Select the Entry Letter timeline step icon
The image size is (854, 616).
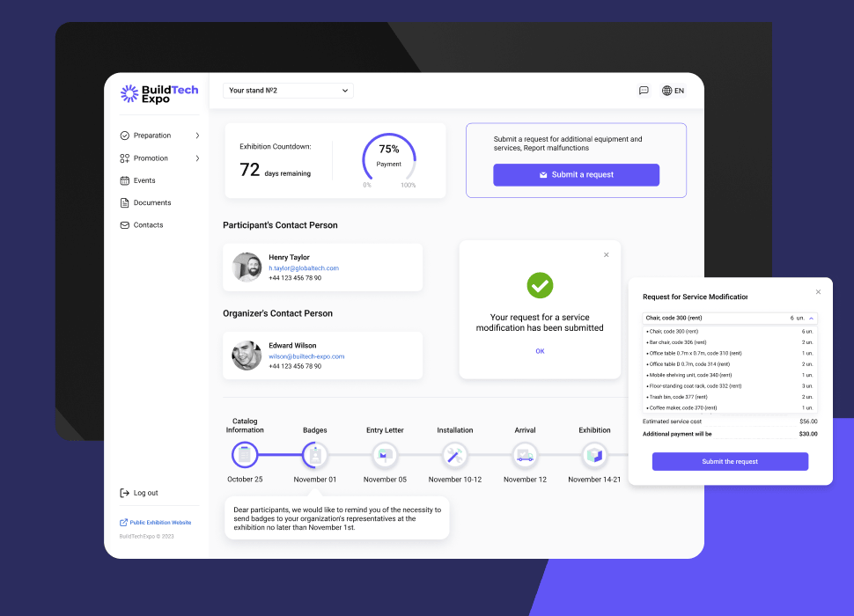click(x=385, y=455)
